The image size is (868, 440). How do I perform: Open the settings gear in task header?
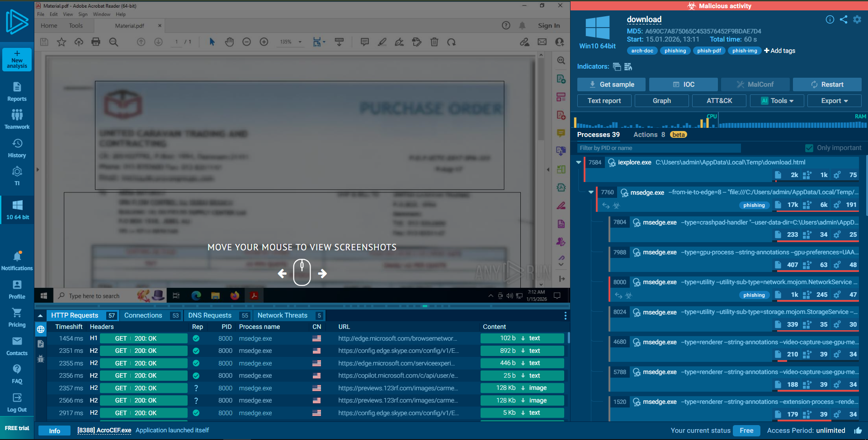coord(857,19)
